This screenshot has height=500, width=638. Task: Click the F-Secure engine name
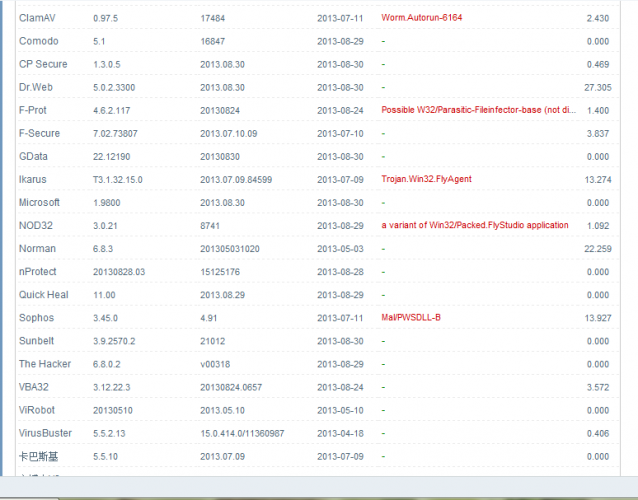tap(39, 133)
